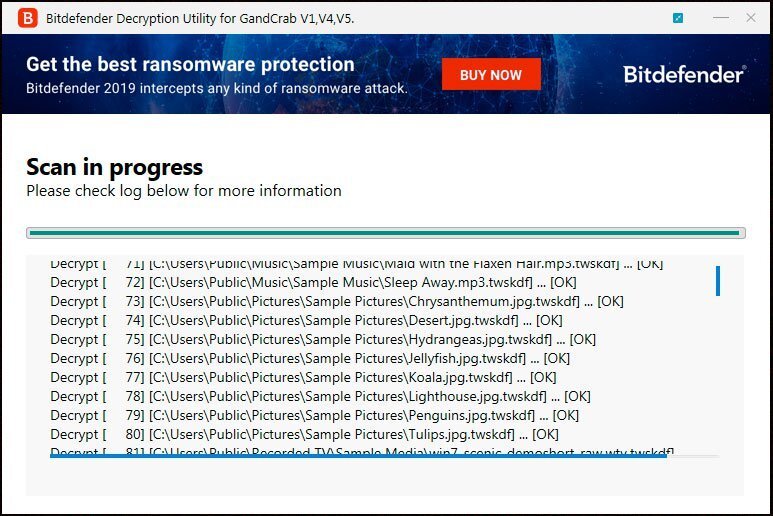The height and width of the screenshot is (516, 773).
Task: Select the Koala.jpg log entry
Action: pyautogui.click(x=303, y=378)
